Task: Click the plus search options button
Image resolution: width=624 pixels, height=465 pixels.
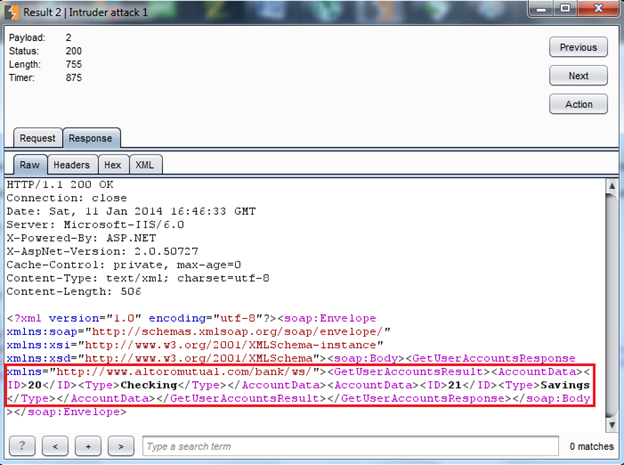Action: 89,445
